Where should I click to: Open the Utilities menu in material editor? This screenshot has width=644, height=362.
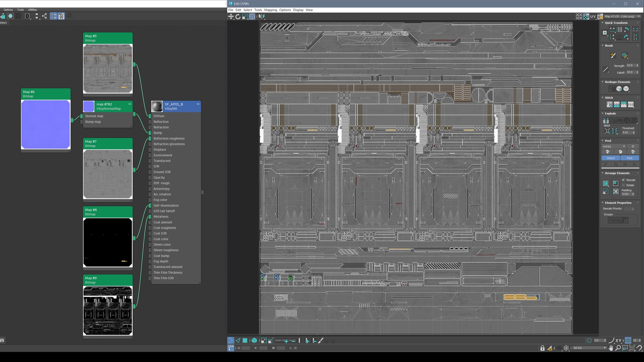[x=33, y=10]
